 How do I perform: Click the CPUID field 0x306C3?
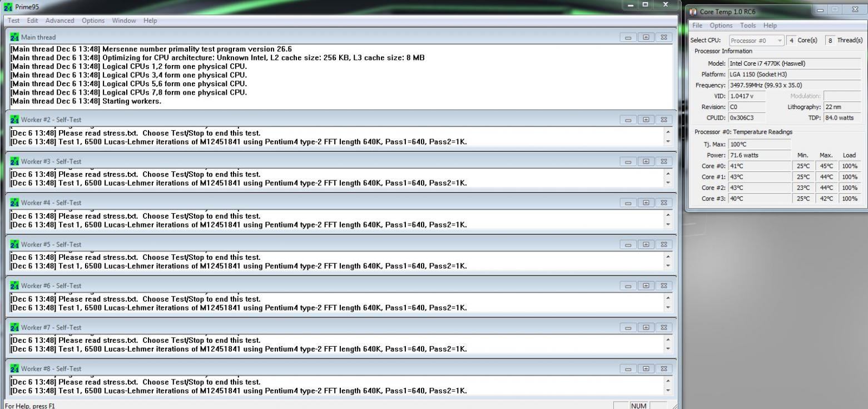click(x=747, y=117)
